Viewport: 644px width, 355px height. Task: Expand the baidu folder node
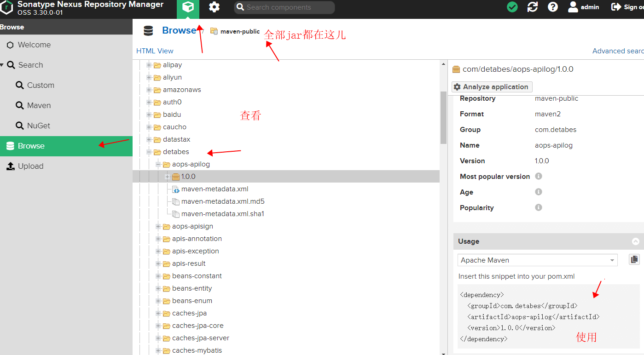149,115
